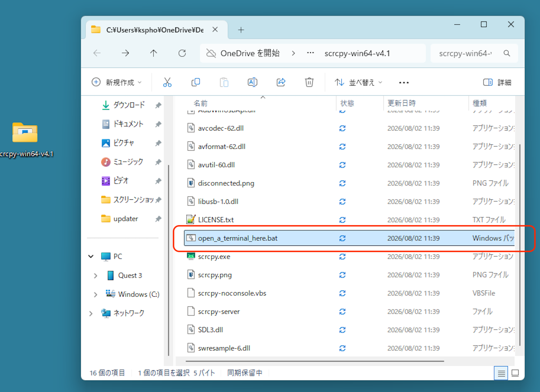The width and height of the screenshot is (540, 392).
Task: Select the libusb-1.0.dll file name
Action: (218, 202)
